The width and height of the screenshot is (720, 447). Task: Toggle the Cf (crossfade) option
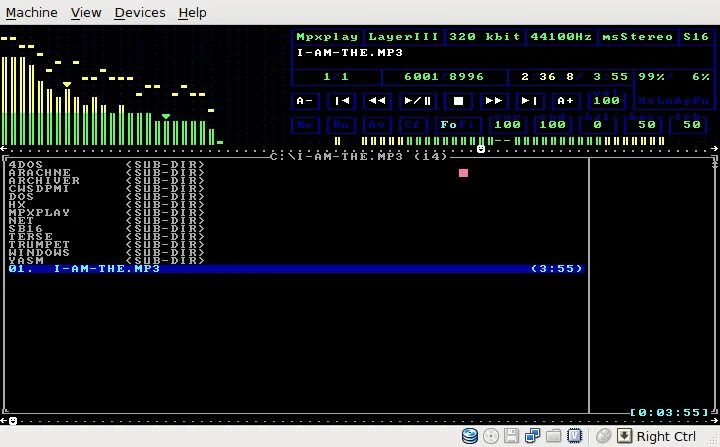pos(413,124)
